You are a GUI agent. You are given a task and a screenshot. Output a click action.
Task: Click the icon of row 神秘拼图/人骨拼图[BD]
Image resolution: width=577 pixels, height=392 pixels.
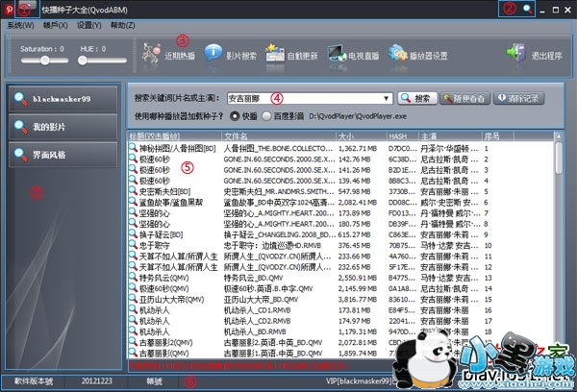(x=133, y=148)
